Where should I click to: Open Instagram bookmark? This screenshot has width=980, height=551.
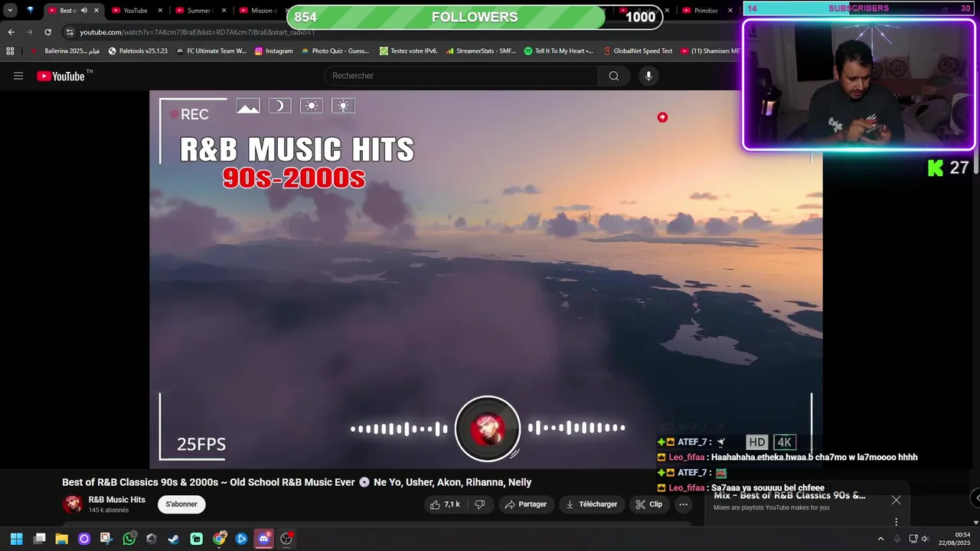tap(274, 51)
